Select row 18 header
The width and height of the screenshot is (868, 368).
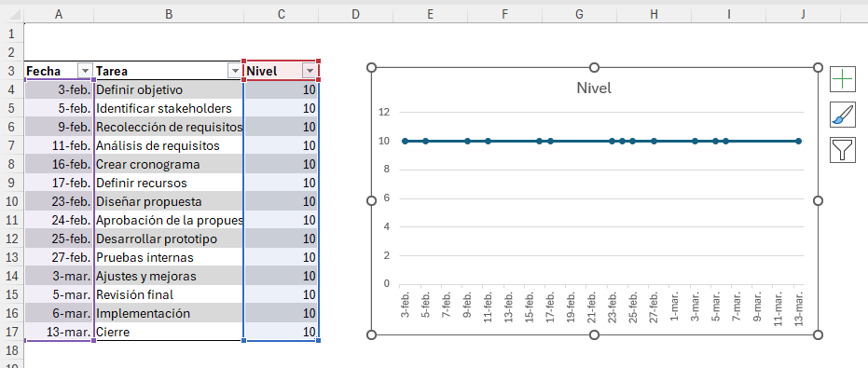point(11,350)
